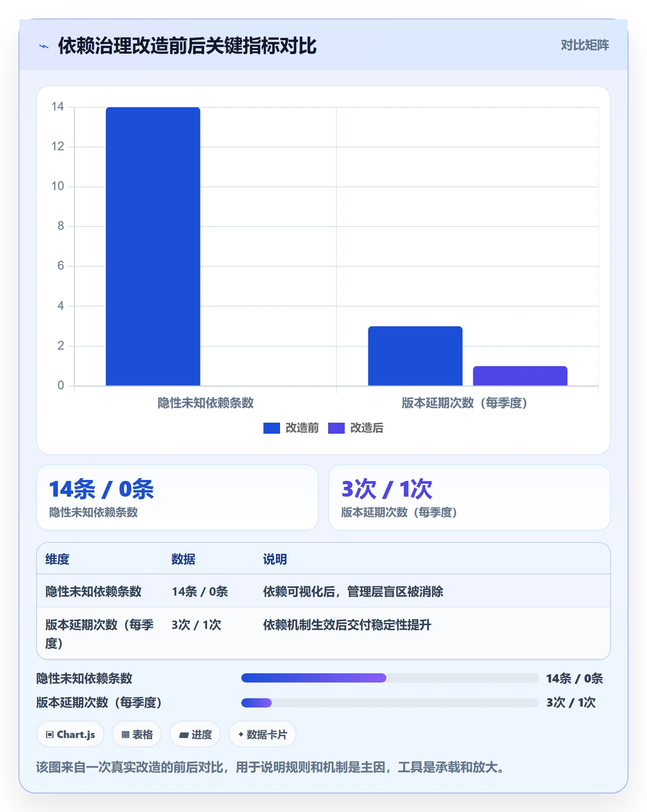Click the 14条 / 0条 table cell
Image resolution: width=647 pixels, height=812 pixels.
pos(200,592)
